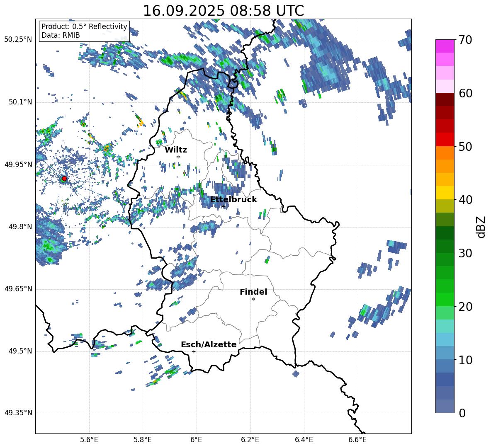Click the 0 value on the colorbar

(x=462, y=413)
